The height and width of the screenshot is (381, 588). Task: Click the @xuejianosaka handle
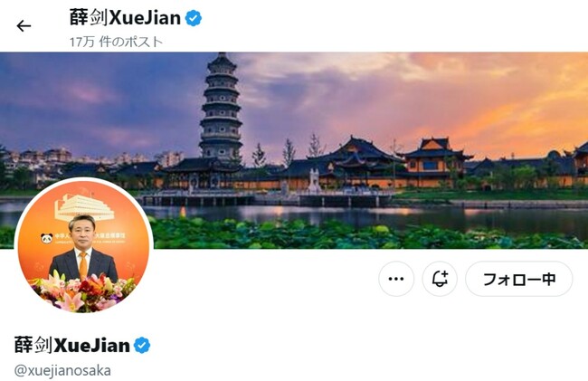pos(62,370)
